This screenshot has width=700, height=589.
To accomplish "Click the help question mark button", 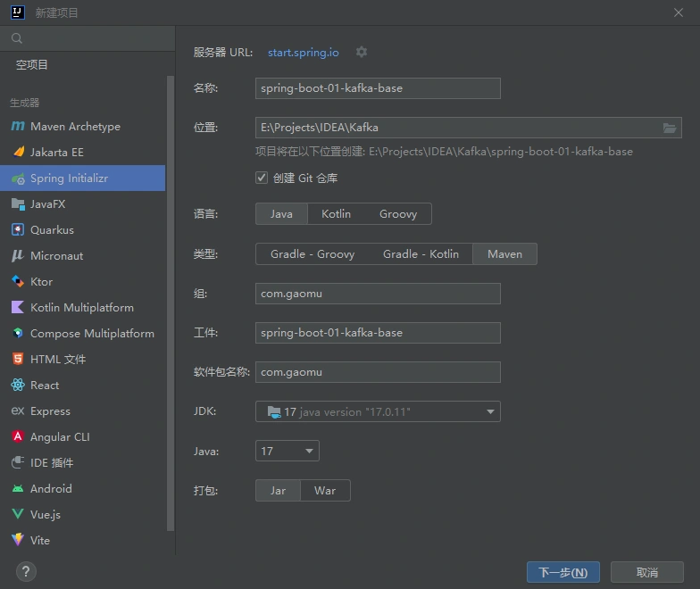I will (25, 571).
